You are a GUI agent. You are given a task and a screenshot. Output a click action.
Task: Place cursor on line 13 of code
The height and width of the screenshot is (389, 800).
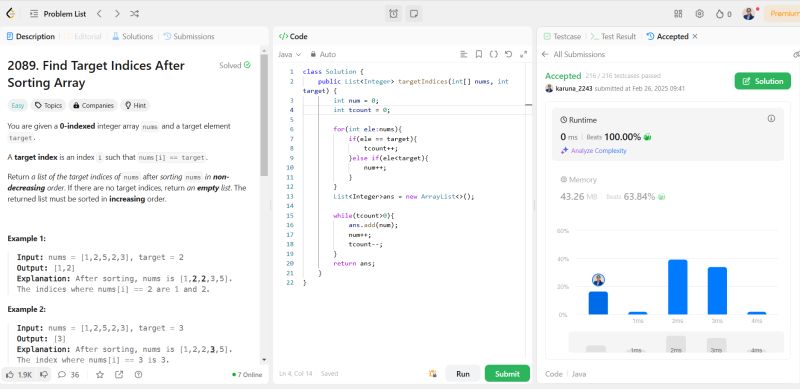pos(404,197)
